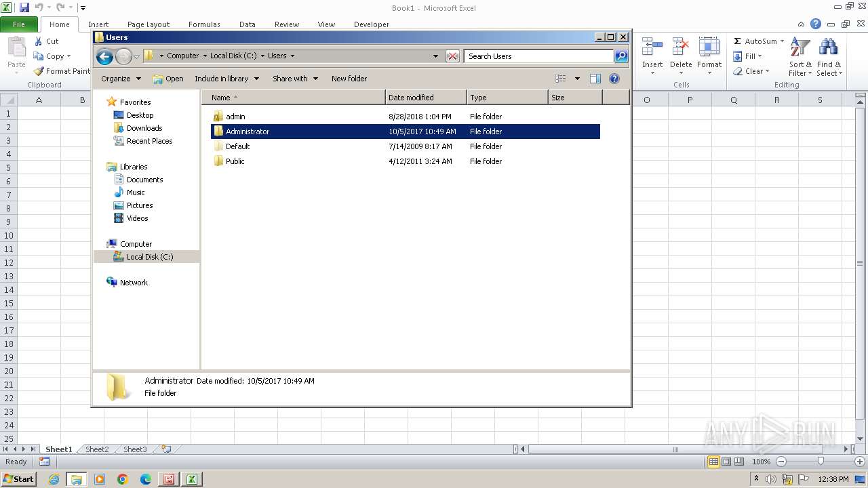868x488 pixels.
Task: Click the Sheet3 worksheet tab
Action: 135,449
